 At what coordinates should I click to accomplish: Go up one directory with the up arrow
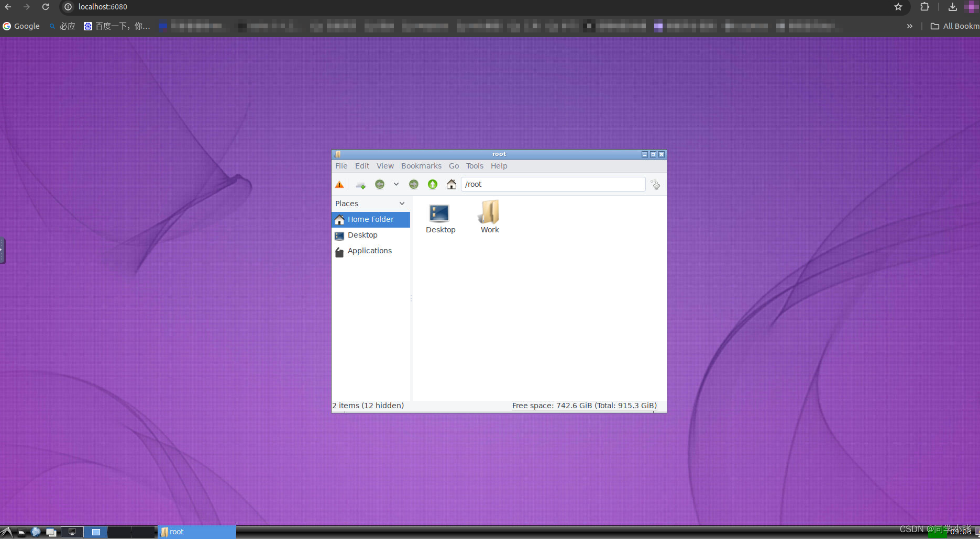432,184
